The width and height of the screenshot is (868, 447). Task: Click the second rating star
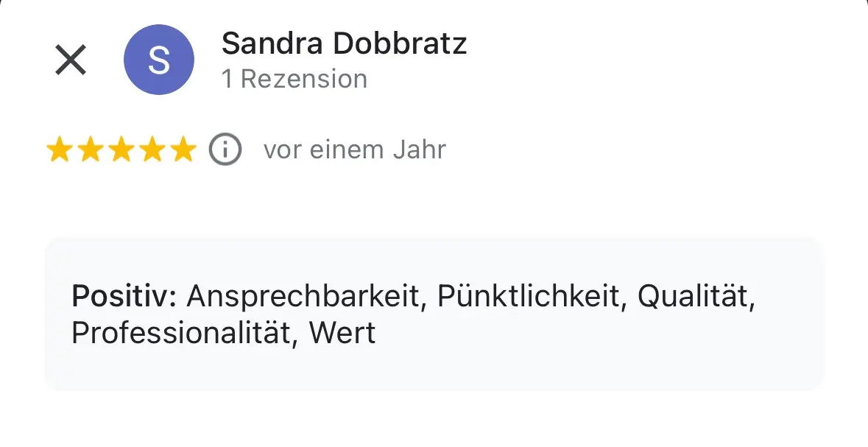[90, 150]
